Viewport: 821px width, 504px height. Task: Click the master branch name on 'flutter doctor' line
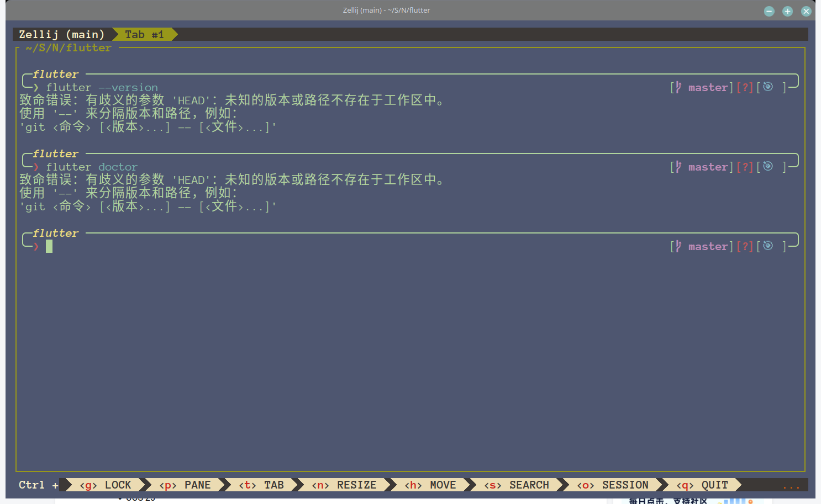click(708, 167)
